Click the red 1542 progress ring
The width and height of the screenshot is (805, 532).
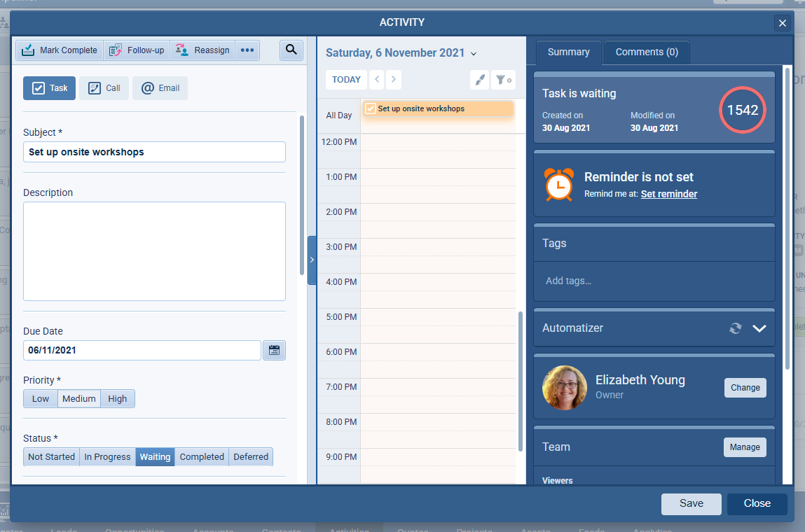pyautogui.click(x=742, y=110)
